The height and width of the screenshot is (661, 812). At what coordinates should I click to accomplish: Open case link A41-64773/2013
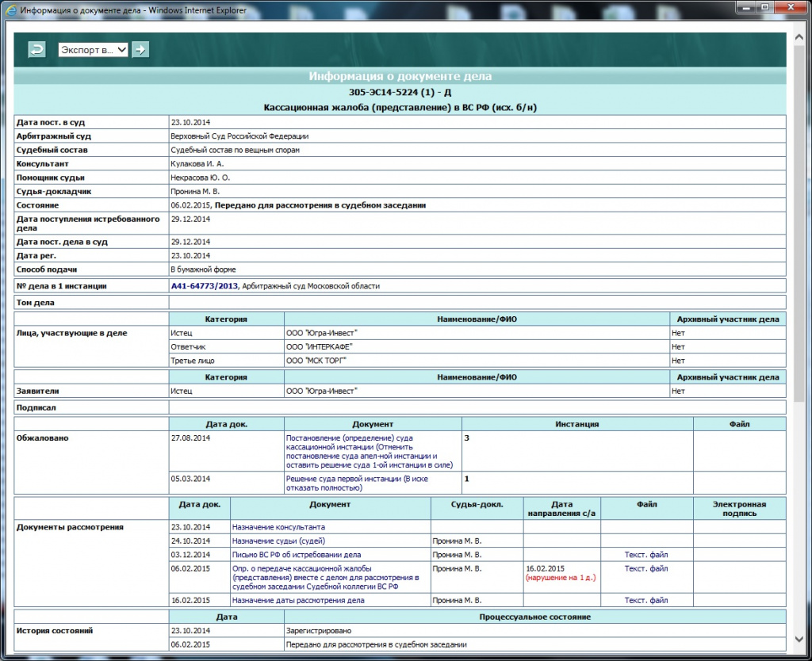coord(204,286)
